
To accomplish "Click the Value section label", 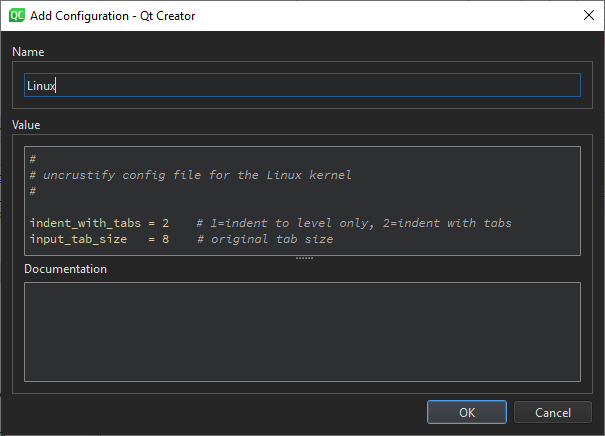I will coord(28,125).
